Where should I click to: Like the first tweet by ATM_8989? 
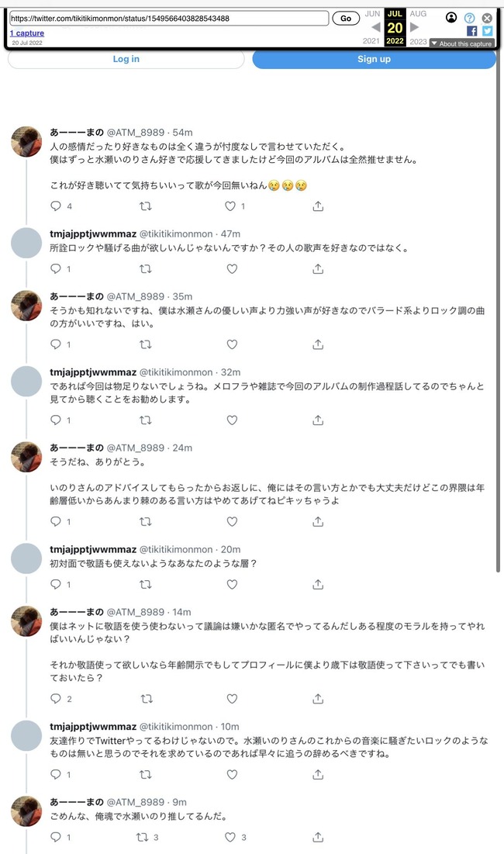tap(230, 206)
